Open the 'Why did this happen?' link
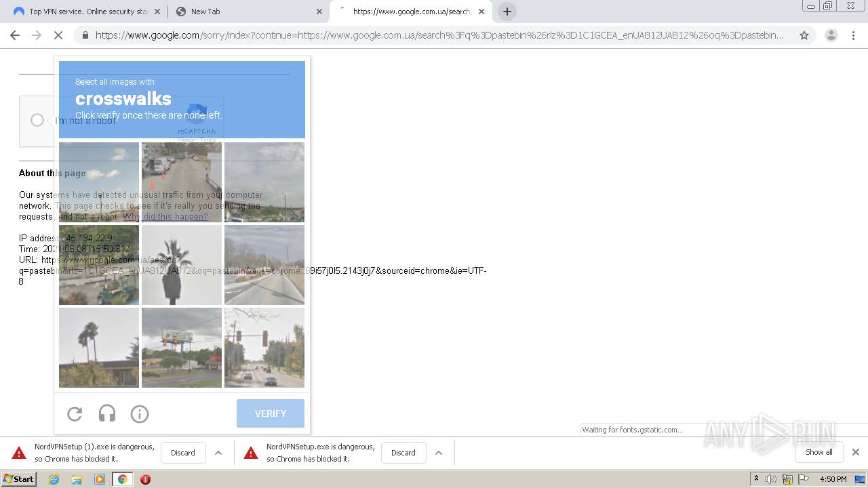The height and width of the screenshot is (488, 868). click(x=165, y=217)
